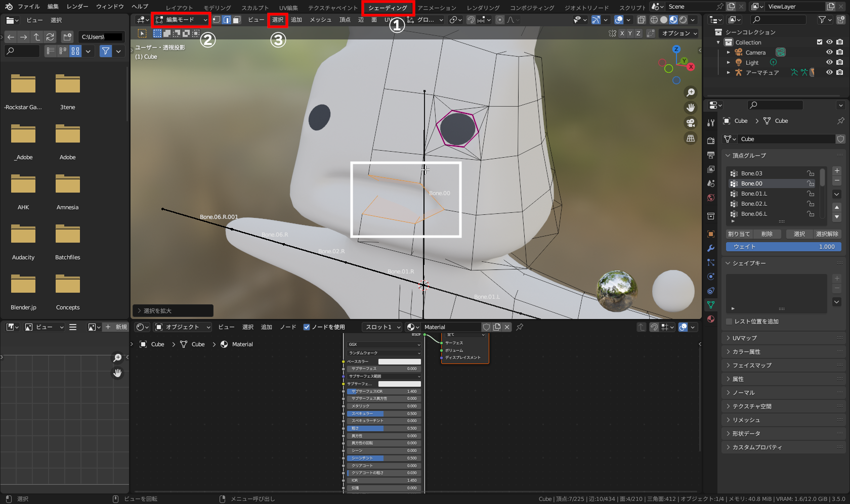Open Output Properties with the printer icon
This screenshot has width=850, height=504.
pyautogui.click(x=711, y=155)
